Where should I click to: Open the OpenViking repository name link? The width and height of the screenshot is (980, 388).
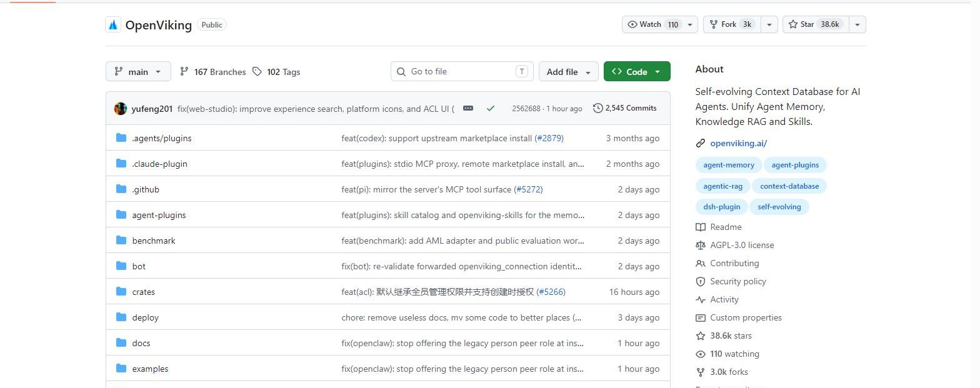pos(158,25)
